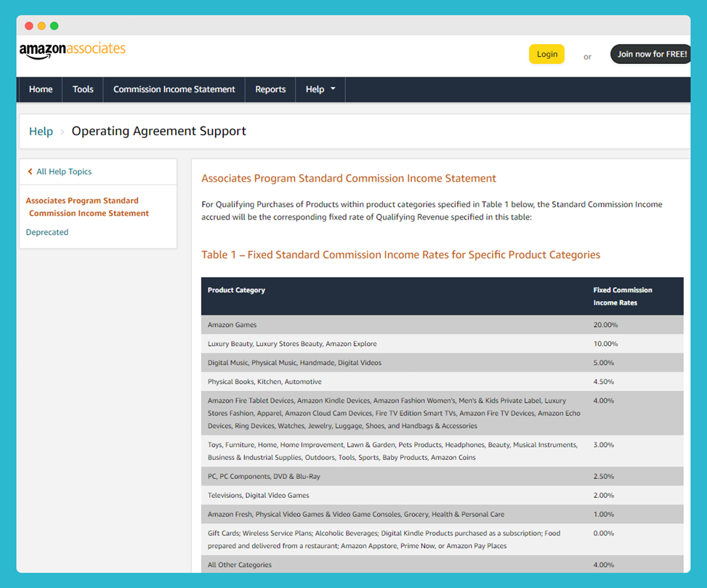The width and height of the screenshot is (707, 588).
Task: Click the Amazon Associates logo
Action: (72, 50)
